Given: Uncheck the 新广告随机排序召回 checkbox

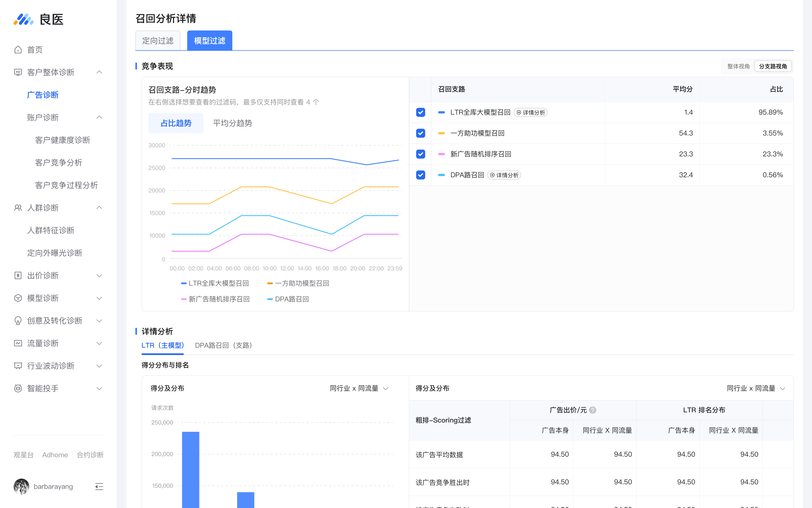Looking at the screenshot, I should [x=420, y=154].
